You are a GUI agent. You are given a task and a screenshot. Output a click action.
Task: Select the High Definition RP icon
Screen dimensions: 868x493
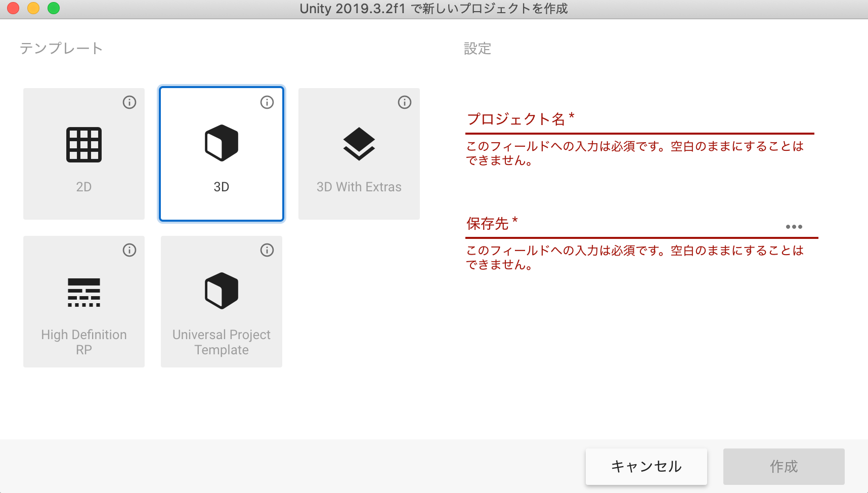tap(84, 293)
